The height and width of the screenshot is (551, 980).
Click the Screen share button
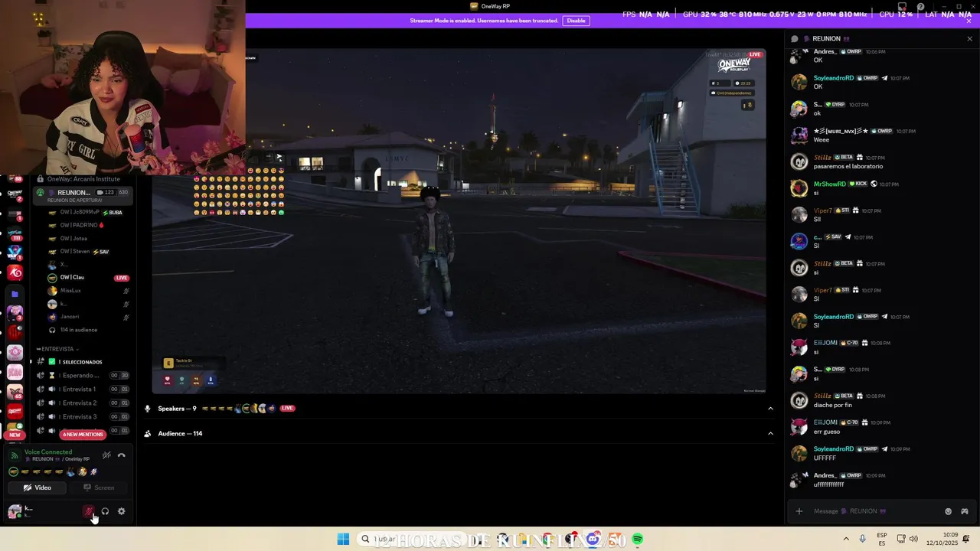[99, 487]
